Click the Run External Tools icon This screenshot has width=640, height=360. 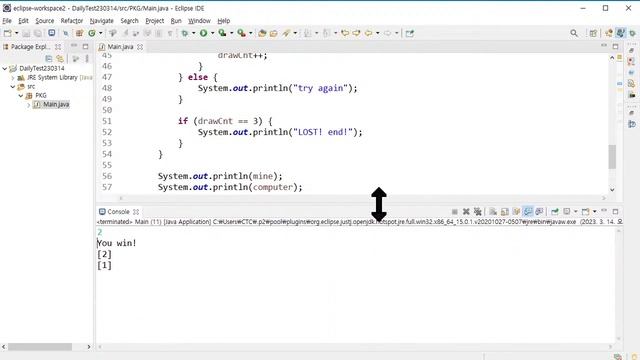242,33
